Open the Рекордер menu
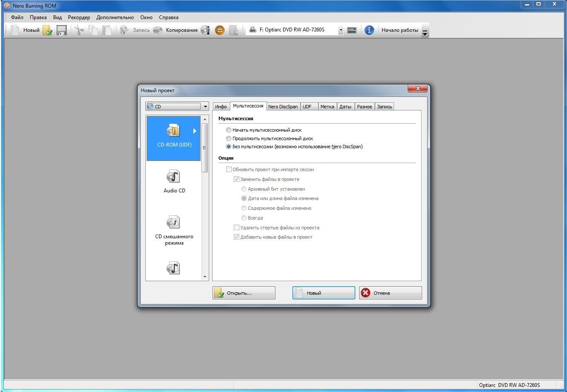The image size is (567, 392). [x=79, y=17]
